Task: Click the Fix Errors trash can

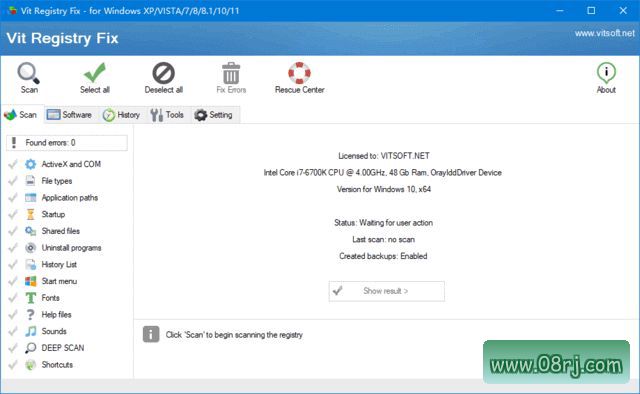Action: pos(231,73)
